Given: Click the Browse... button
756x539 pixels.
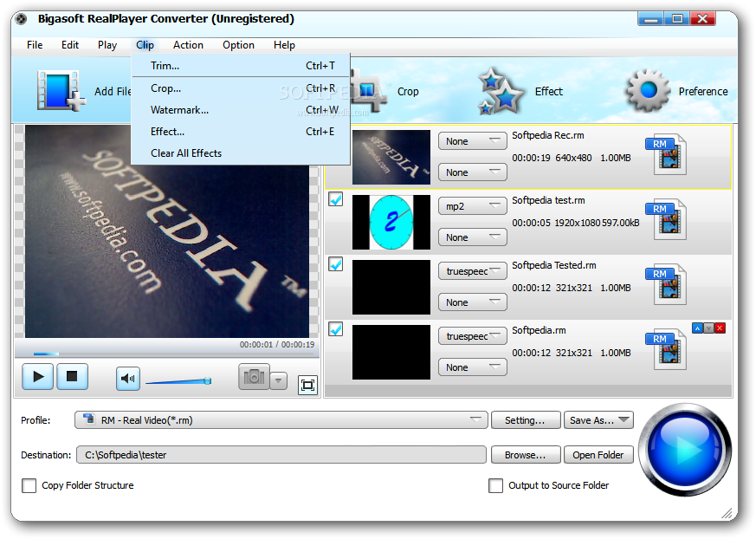Looking at the screenshot, I should [x=526, y=455].
